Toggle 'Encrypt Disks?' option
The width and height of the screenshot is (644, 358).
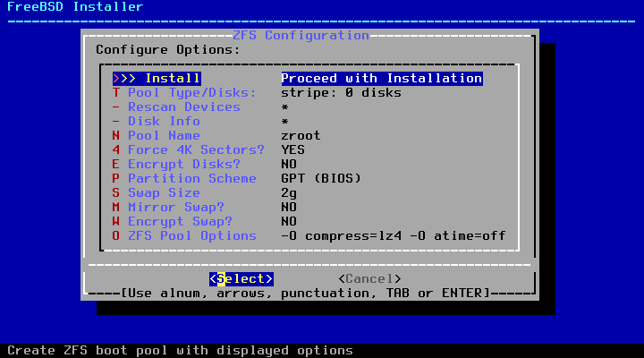point(184,164)
